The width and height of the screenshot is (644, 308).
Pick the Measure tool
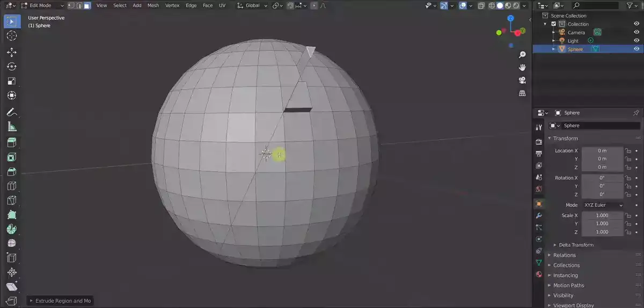tap(11, 127)
